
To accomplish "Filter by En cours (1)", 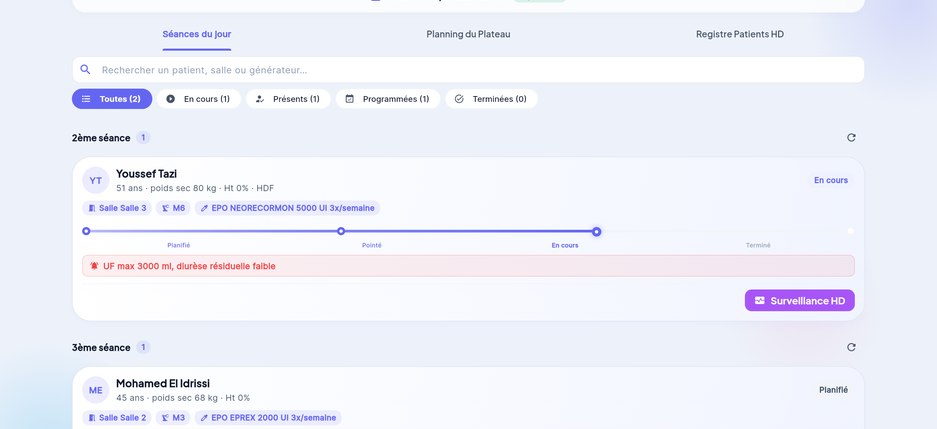I will click(x=198, y=99).
